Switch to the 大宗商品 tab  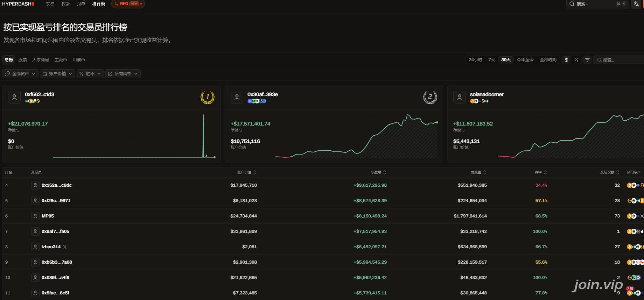[41, 60]
